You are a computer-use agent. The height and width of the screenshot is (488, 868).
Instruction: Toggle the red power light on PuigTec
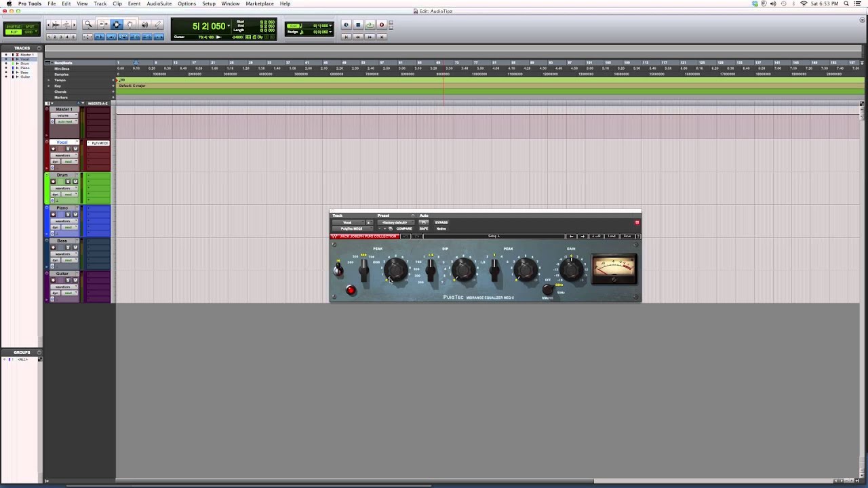pyautogui.click(x=351, y=290)
